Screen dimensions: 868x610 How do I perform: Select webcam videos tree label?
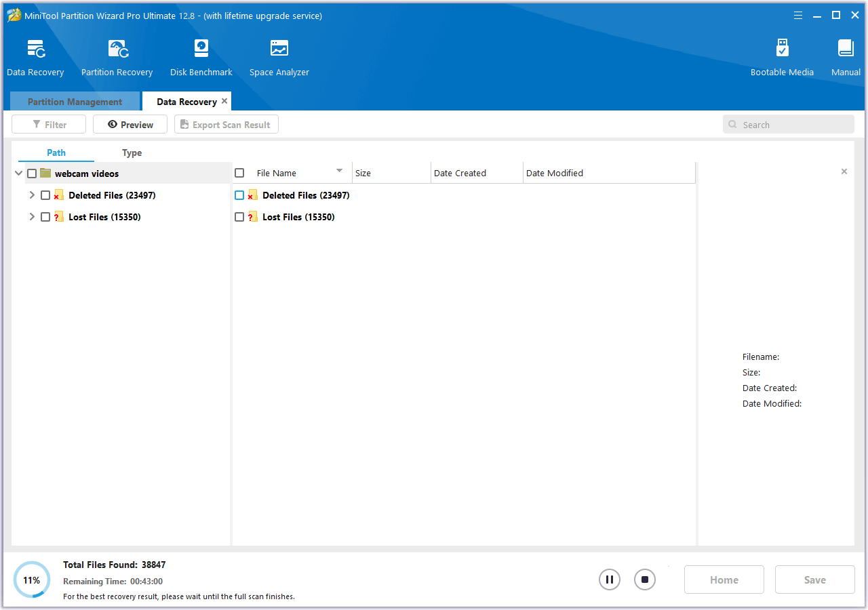(87, 174)
